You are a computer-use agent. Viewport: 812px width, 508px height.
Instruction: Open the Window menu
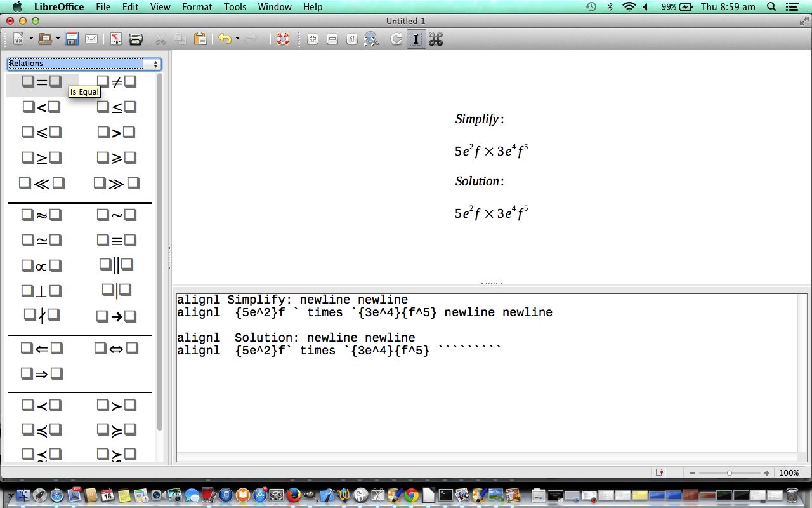[275, 7]
